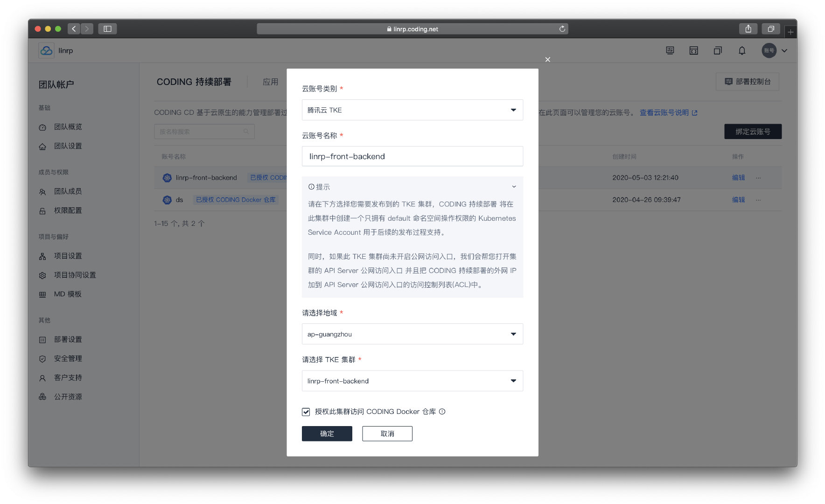The image size is (825, 504).
Task: Close the cloud account dialog with X
Action: pyautogui.click(x=547, y=59)
